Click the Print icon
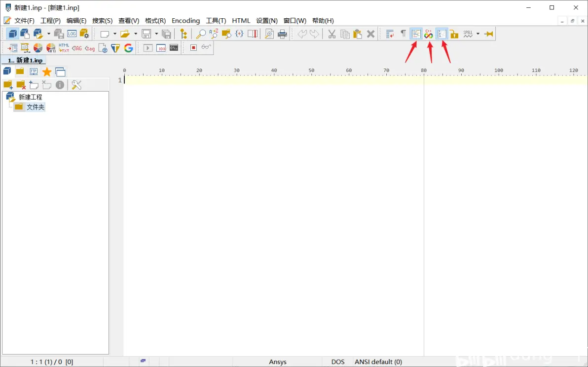The height and width of the screenshot is (367, 588). 282,34
